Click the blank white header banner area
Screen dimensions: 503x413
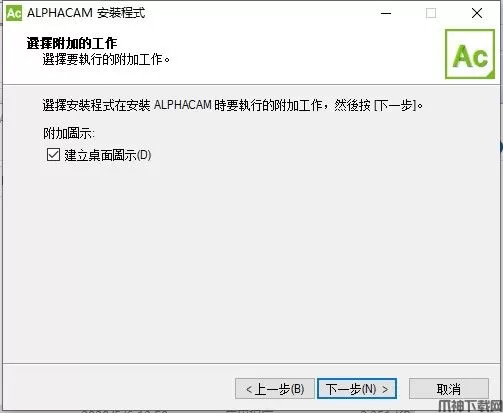tap(300, 53)
